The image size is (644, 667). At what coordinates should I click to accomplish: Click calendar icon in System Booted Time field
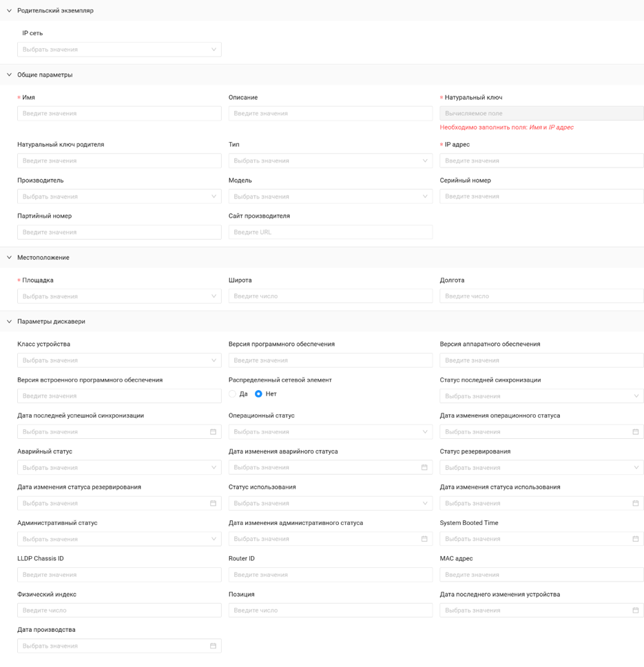click(x=635, y=539)
